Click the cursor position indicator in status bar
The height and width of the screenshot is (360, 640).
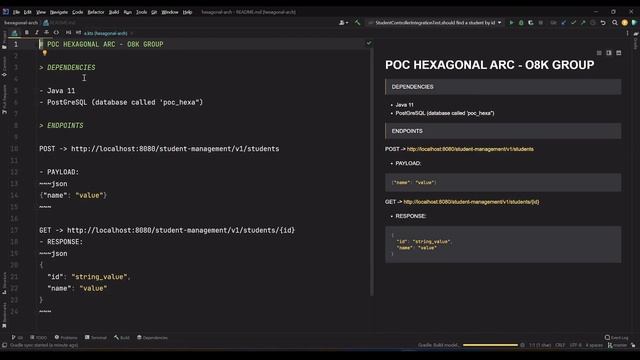pos(540,345)
